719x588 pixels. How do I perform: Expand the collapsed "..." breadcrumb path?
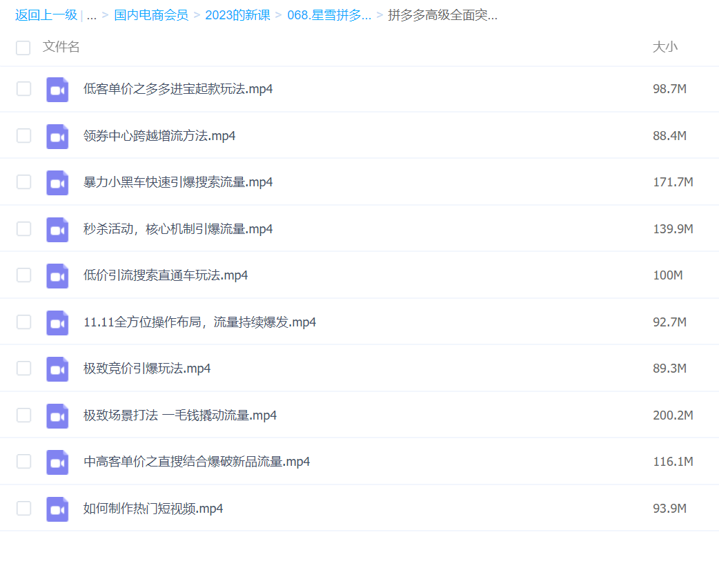pyautogui.click(x=92, y=15)
